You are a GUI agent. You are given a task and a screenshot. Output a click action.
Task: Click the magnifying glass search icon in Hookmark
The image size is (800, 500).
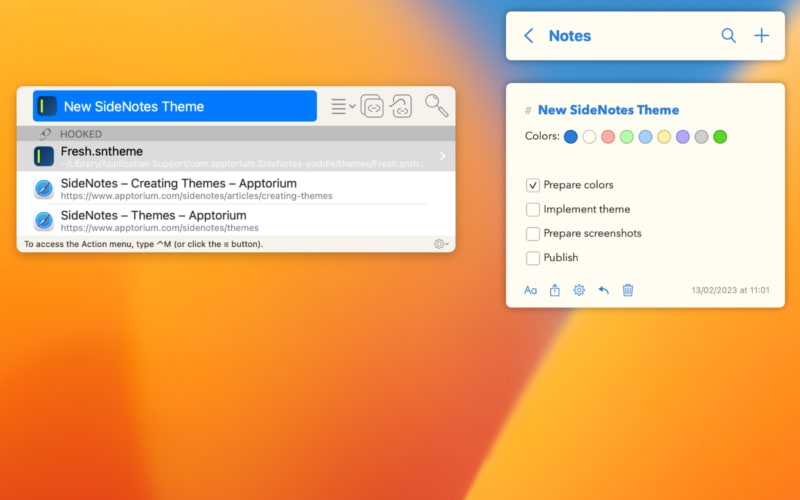tap(436, 106)
